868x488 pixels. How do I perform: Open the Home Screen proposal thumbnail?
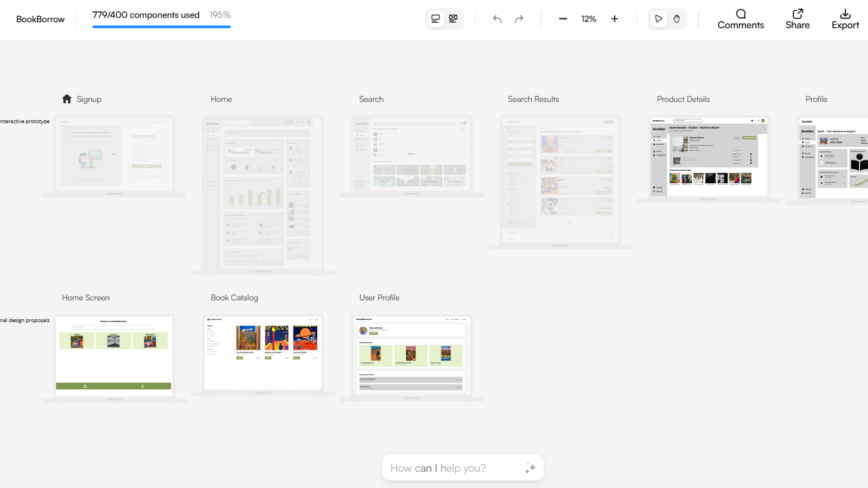(114, 358)
